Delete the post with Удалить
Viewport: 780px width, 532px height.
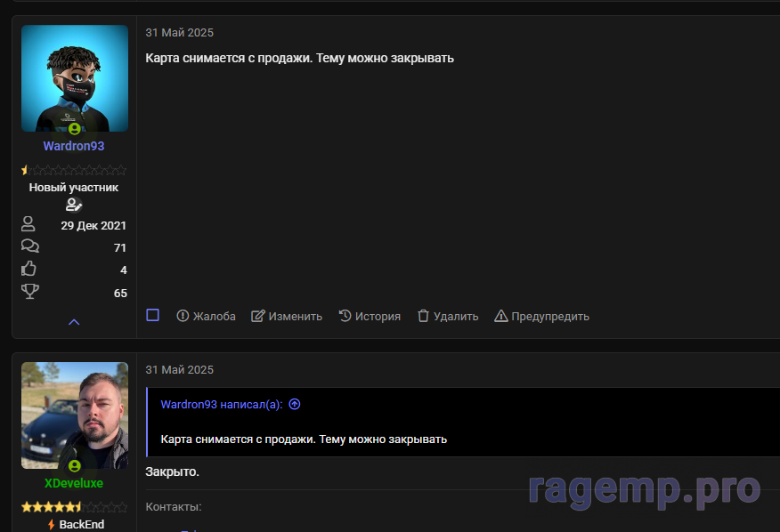pos(448,316)
